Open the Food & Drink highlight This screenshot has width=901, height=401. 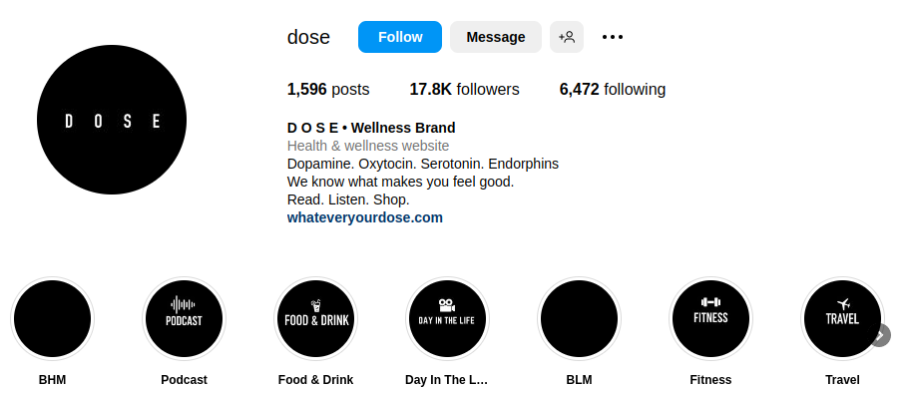coord(316,319)
